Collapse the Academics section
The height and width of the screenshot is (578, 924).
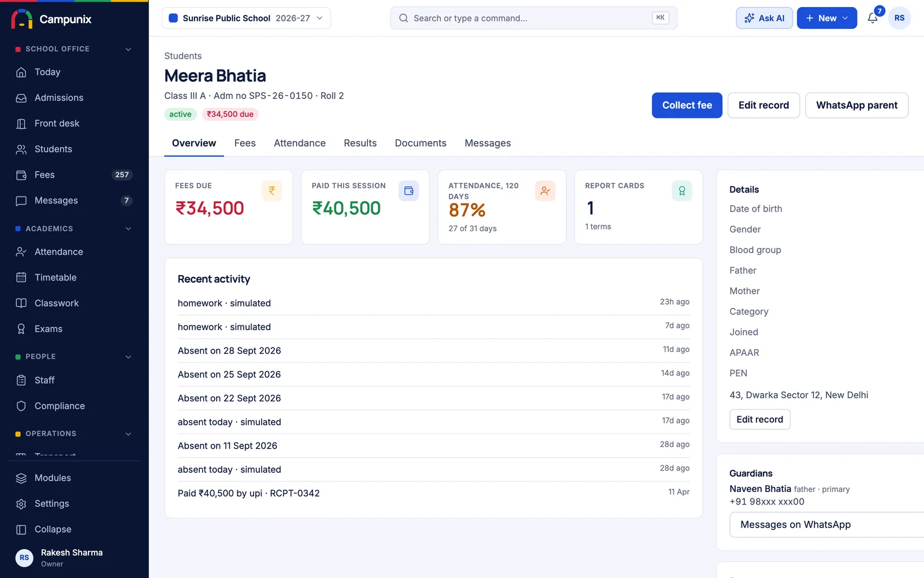coord(128,229)
